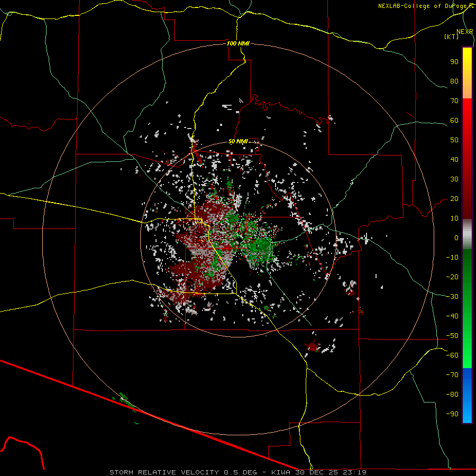476x476 pixels.
Task: Click the -50 scale value
Action: coord(452,336)
